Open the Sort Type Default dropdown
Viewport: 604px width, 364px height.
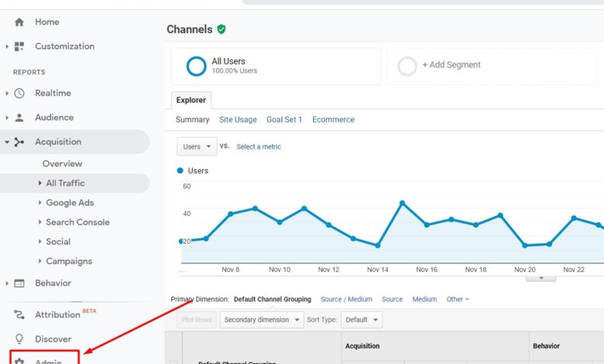pos(362,320)
